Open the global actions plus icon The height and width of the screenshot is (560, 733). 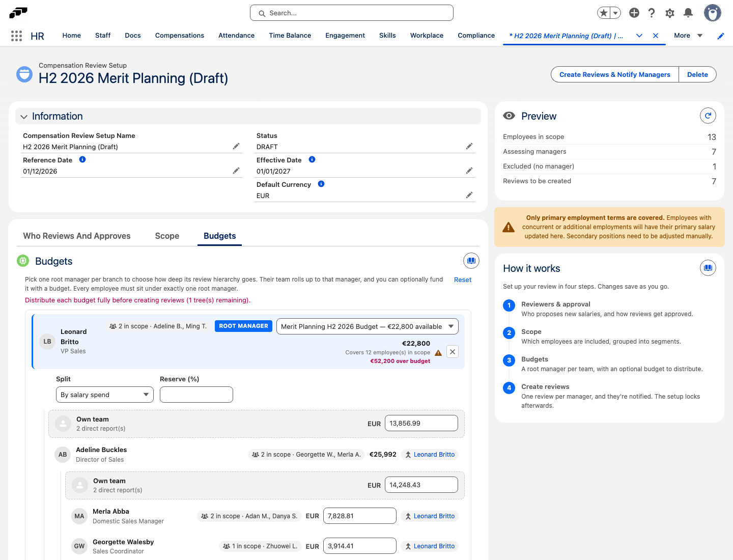pyautogui.click(x=634, y=13)
